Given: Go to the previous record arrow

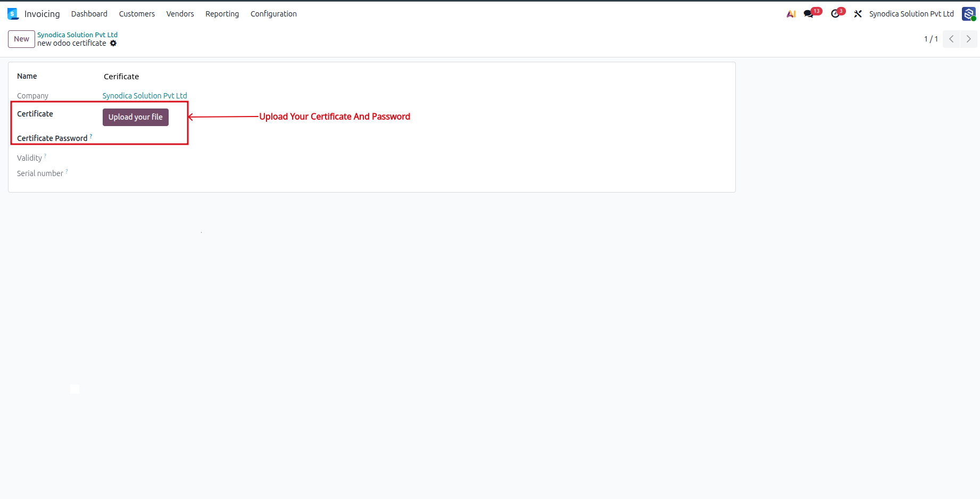Looking at the screenshot, I should [951, 39].
